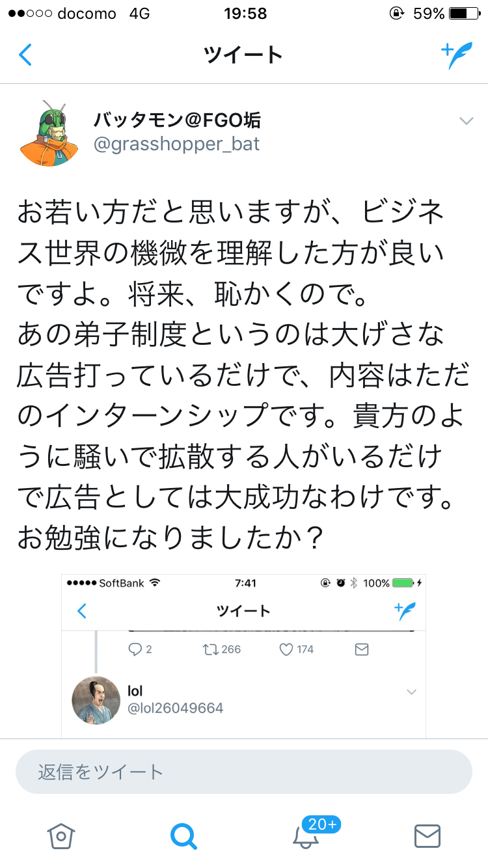
Task: Go back using the main header chevron
Action: [25, 55]
